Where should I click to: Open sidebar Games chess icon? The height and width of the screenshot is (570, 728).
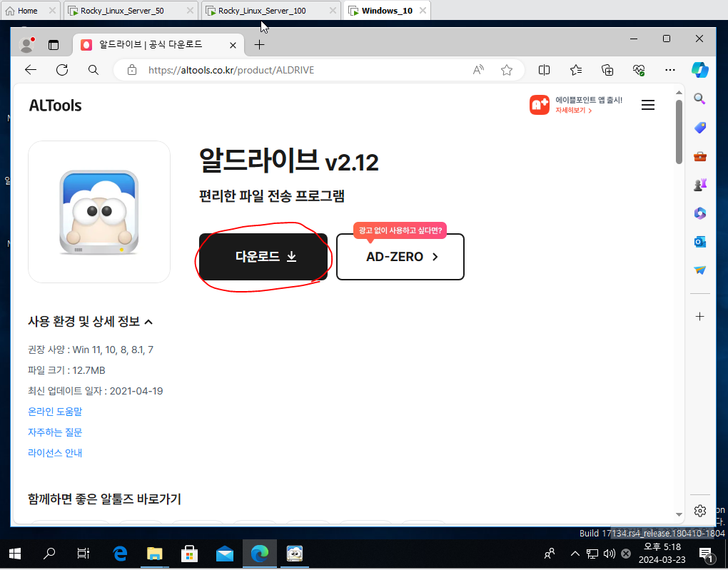tap(699, 185)
